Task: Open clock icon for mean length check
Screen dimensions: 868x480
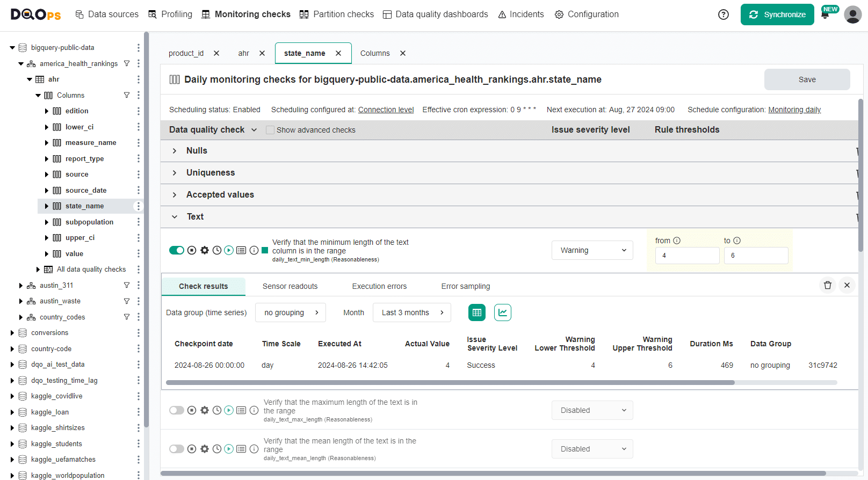Action: tap(217, 449)
